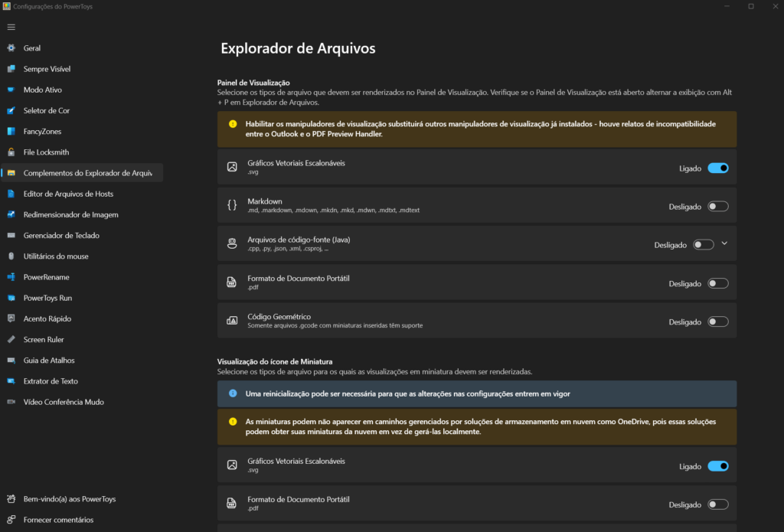Maximize the PowerToys settings window

click(750, 6)
